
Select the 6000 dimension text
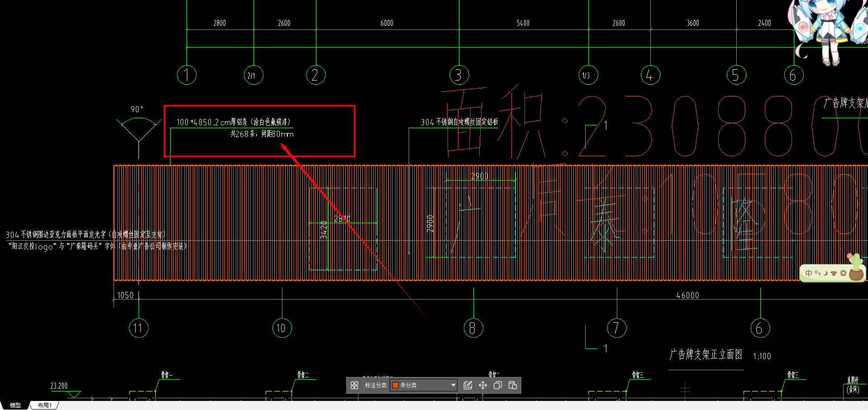tap(387, 23)
